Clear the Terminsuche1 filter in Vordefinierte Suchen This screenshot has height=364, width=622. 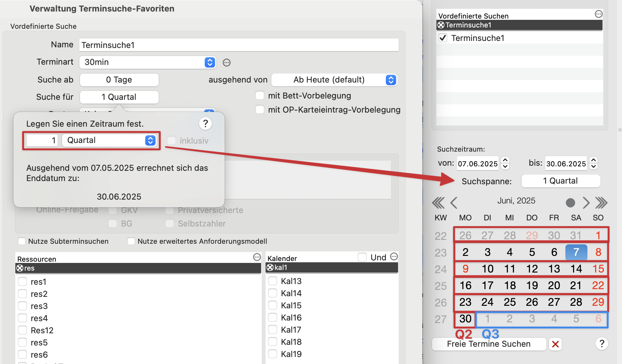441,25
